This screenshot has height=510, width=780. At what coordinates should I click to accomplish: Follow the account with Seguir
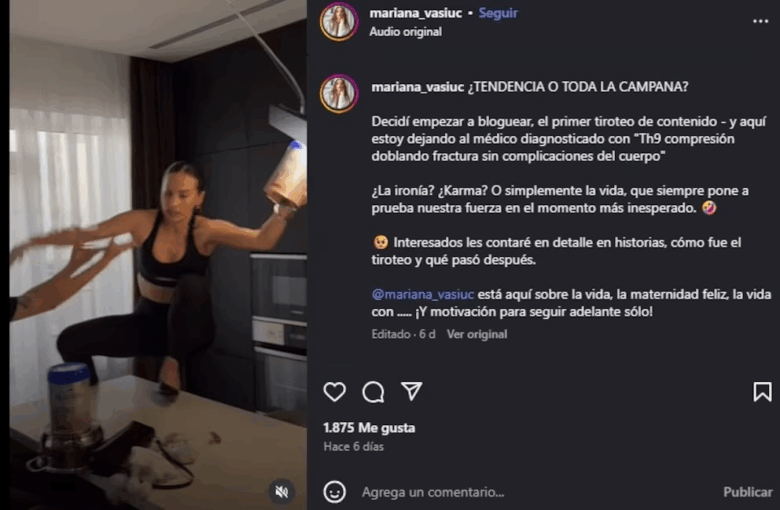pyautogui.click(x=498, y=13)
